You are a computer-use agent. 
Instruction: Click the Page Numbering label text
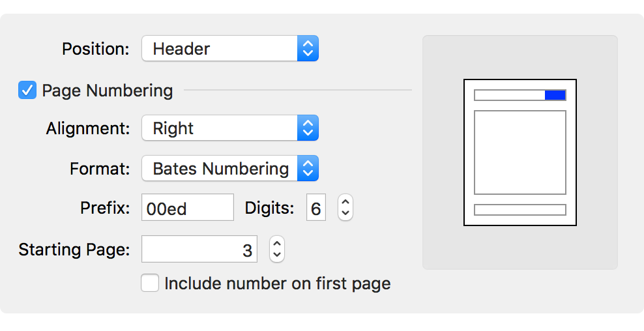[108, 91]
